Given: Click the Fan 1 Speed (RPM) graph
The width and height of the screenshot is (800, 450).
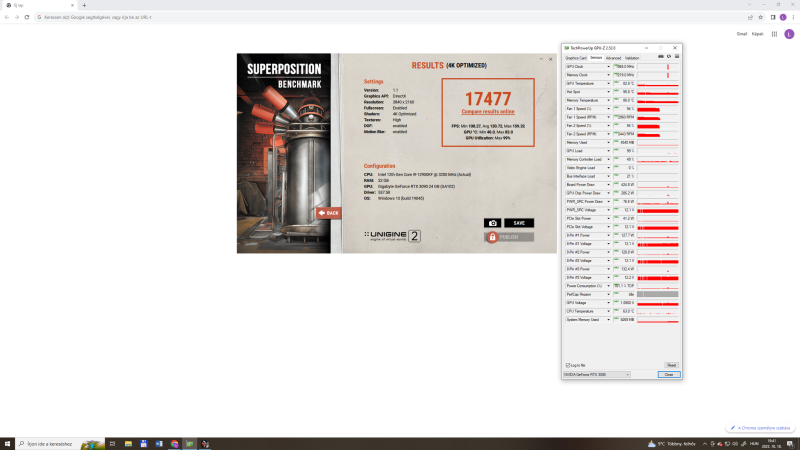Looking at the screenshot, I should point(658,117).
